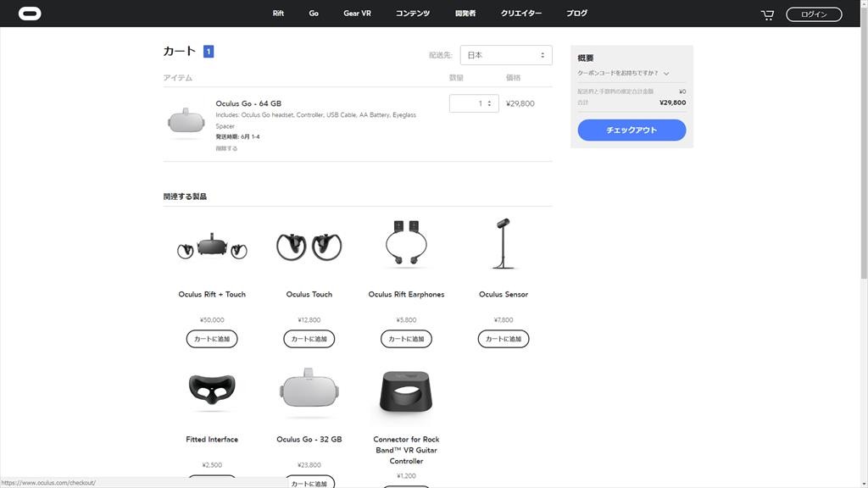Image resolution: width=868 pixels, height=488 pixels.
Task: Click the cart item count badge
Action: pos(209,52)
